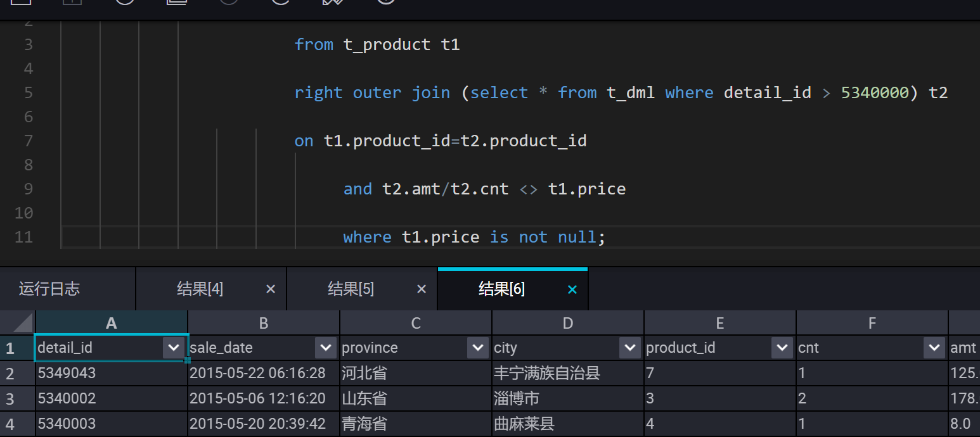The width and height of the screenshot is (980, 437).
Task: Switch to the 结果[5] tab
Action: (x=351, y=289)
